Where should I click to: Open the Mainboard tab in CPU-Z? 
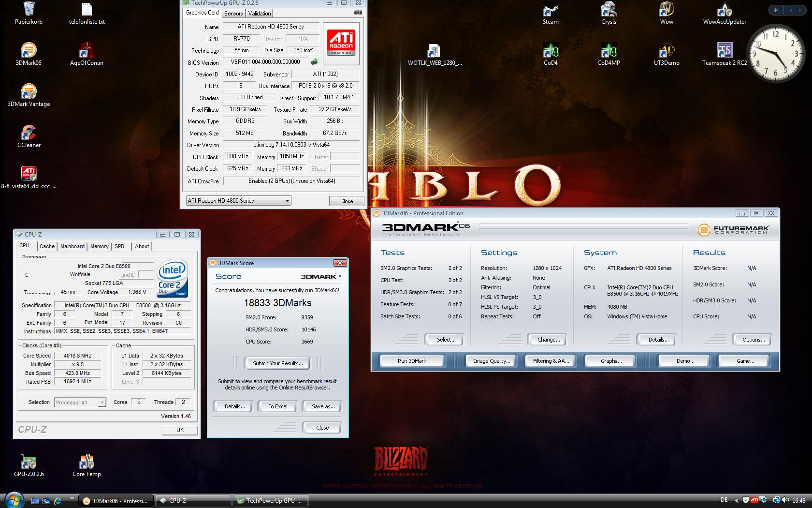(x=72, y=246)
